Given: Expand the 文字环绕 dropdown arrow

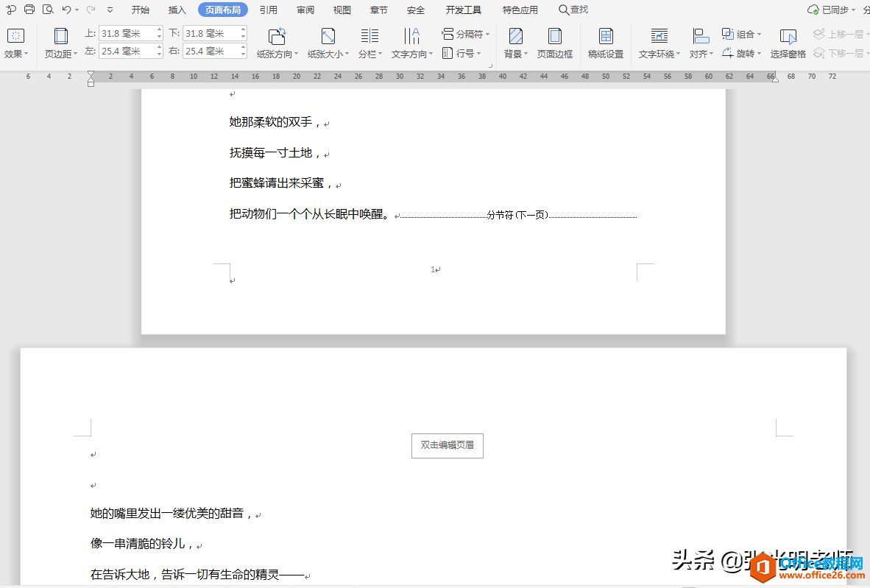Looking at the screenshot, I should 678,54.
